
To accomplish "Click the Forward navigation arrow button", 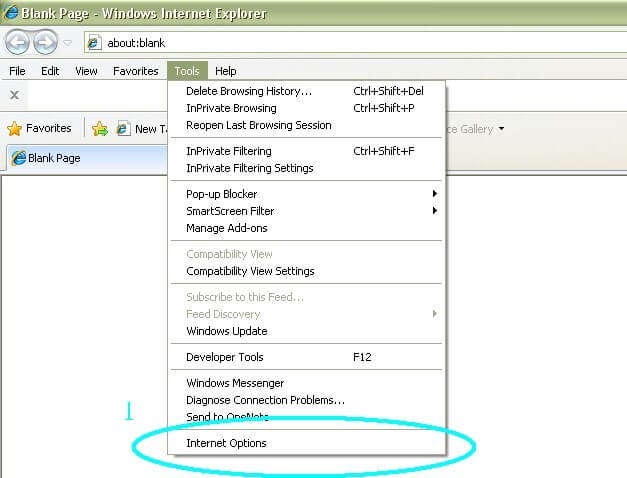I will pos(45,42).
